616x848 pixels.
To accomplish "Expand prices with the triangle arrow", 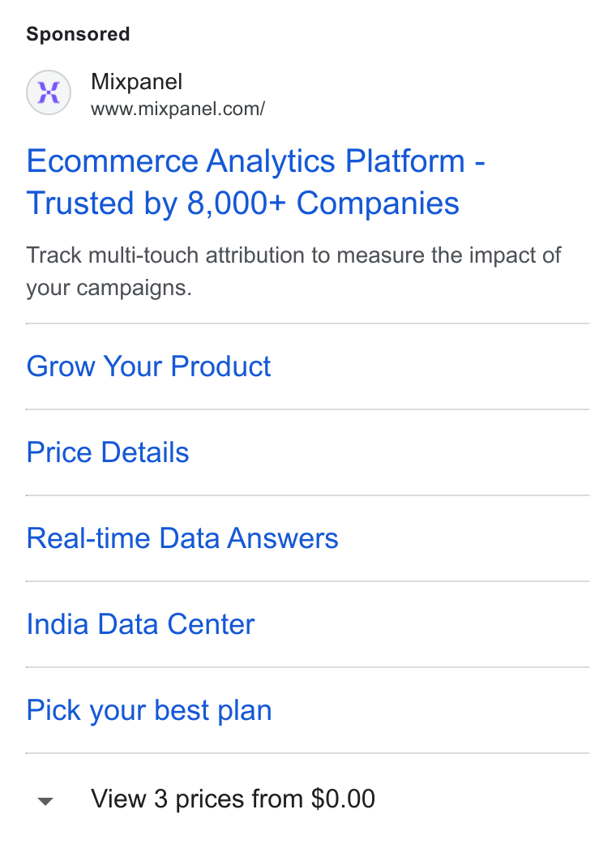I will click(x=45, y=801).
